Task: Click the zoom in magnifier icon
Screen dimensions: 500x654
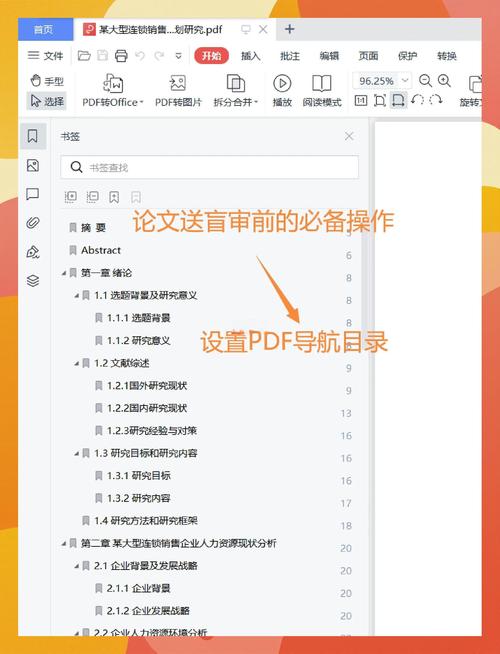Action: click(x=444, y=80)
